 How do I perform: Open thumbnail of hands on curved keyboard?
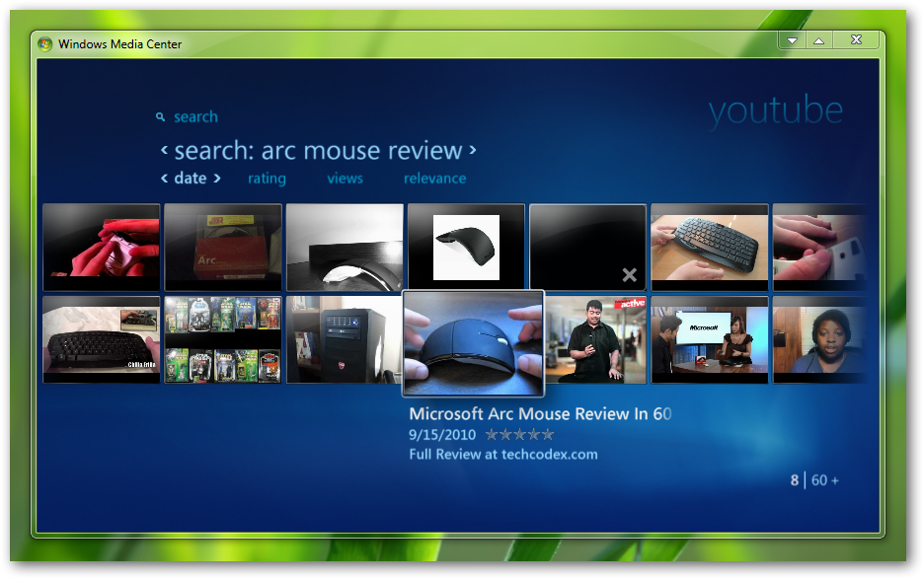click(710, 248)
